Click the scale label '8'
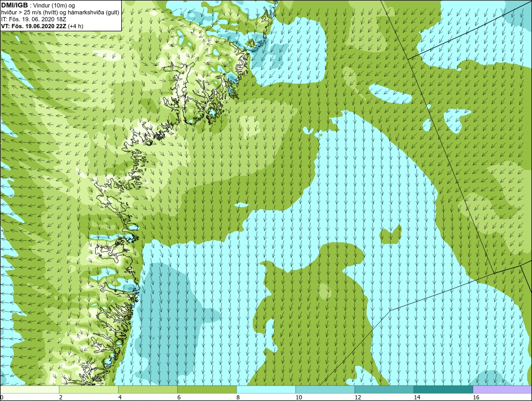This screenshot has height=401, width=532. [x=238, y=397]
